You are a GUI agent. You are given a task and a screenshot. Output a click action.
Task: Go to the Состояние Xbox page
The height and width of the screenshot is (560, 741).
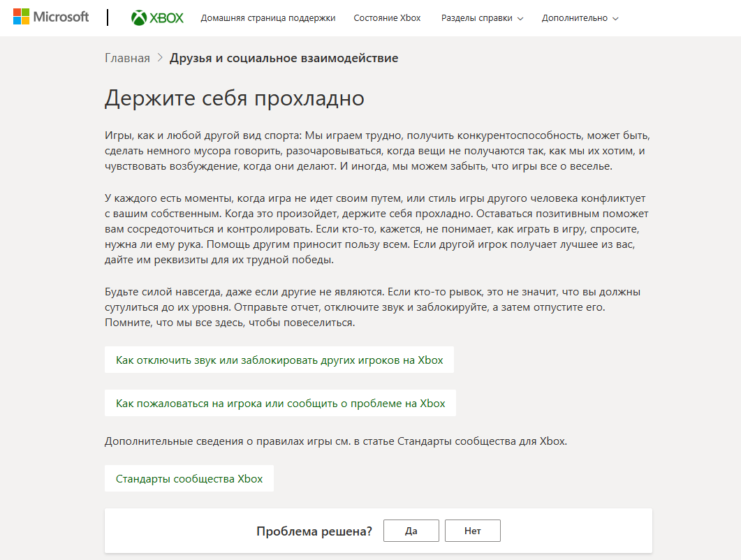[x=387, y=18]
